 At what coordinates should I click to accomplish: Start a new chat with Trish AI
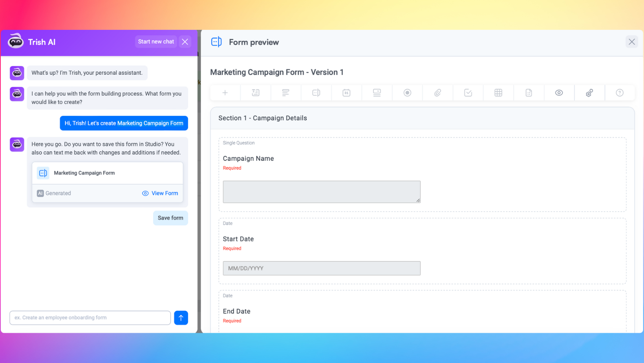(x=156, y=41)
